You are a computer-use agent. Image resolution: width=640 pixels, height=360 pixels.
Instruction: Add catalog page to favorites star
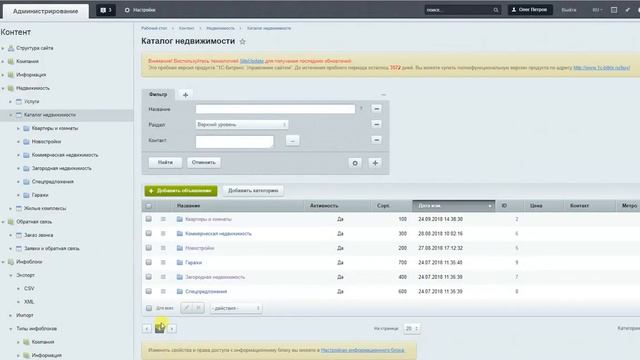(x=242, y=42)
